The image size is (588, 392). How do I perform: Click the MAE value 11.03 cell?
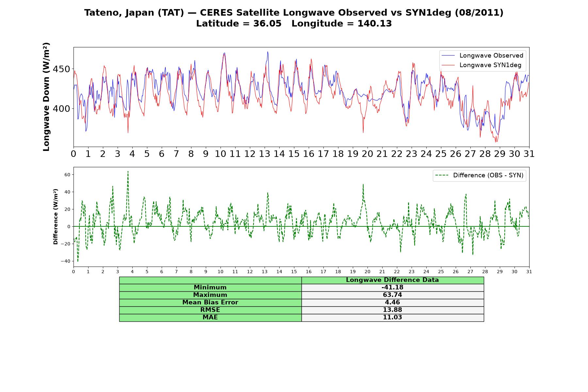[x=393, y=318]
